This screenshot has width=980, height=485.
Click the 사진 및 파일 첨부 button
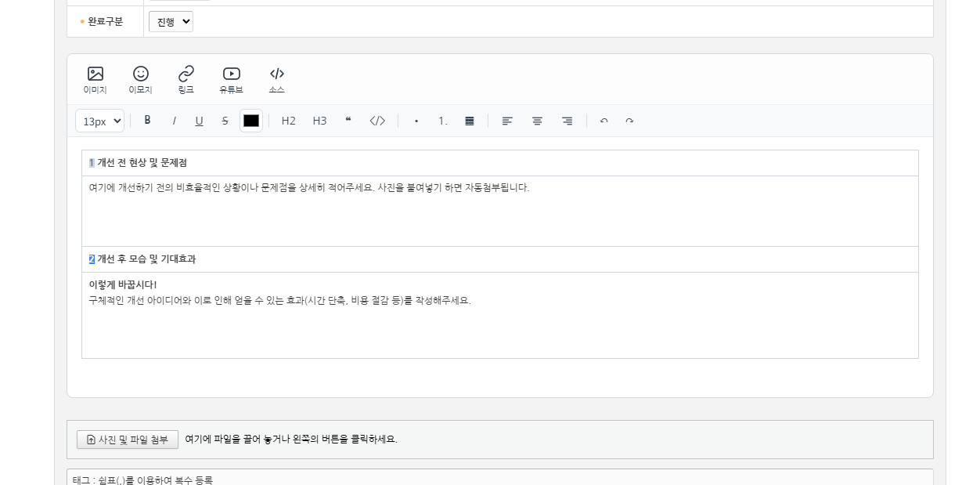click(x=128, y=440)
